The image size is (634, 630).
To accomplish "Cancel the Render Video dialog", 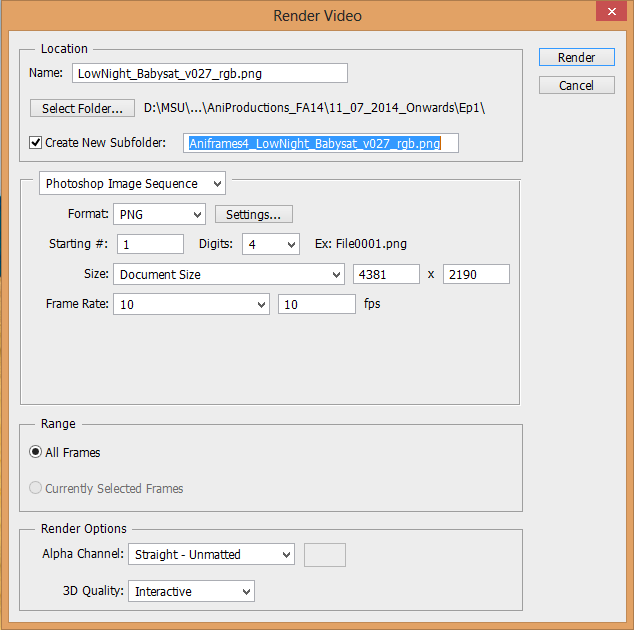I will click(x=577, y=85).
